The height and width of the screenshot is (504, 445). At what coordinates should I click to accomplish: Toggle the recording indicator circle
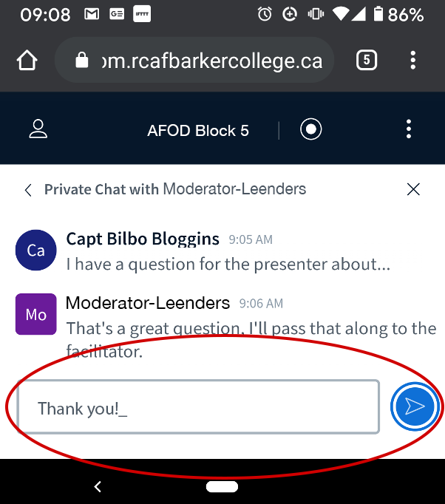click(x=311, y=130)
